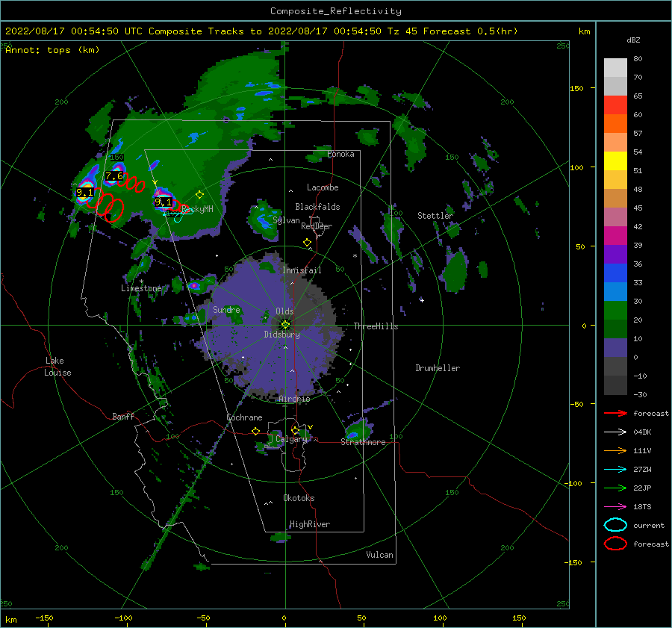Select the 20 dBZ green color swatch

(615, 310)
